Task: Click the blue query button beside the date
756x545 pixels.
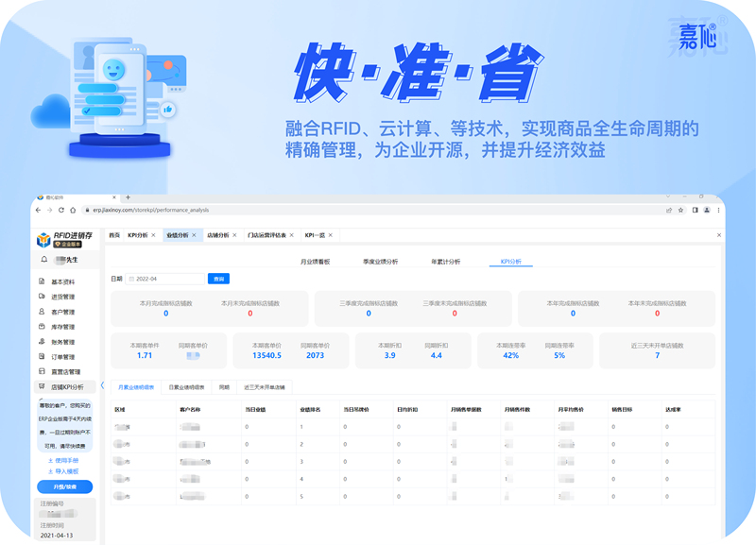Action: pos(218,279)
